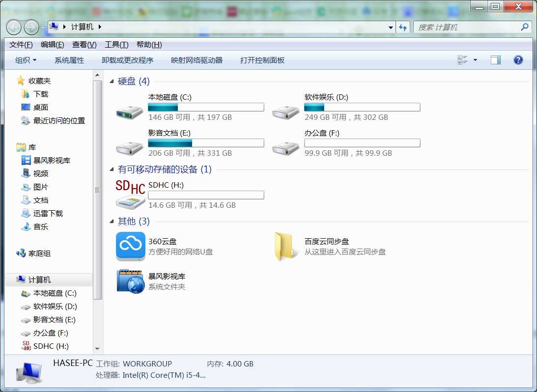Open 文档 library in sidebar
Screen dimensions: 537x392
(41, 200)
